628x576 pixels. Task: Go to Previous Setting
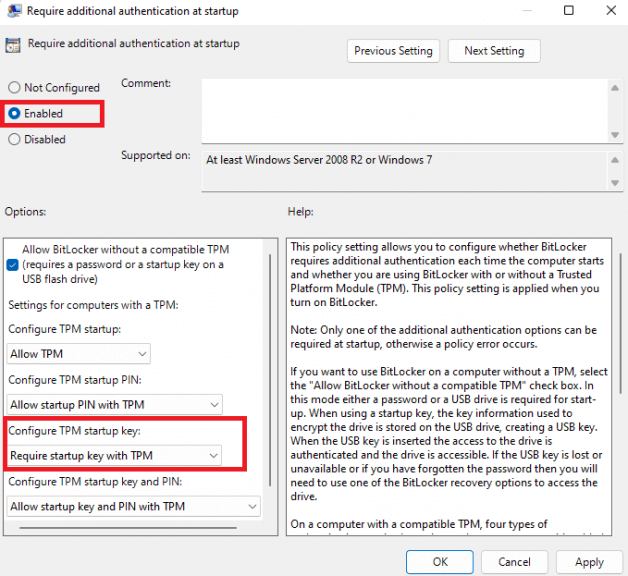pos(393,51)
